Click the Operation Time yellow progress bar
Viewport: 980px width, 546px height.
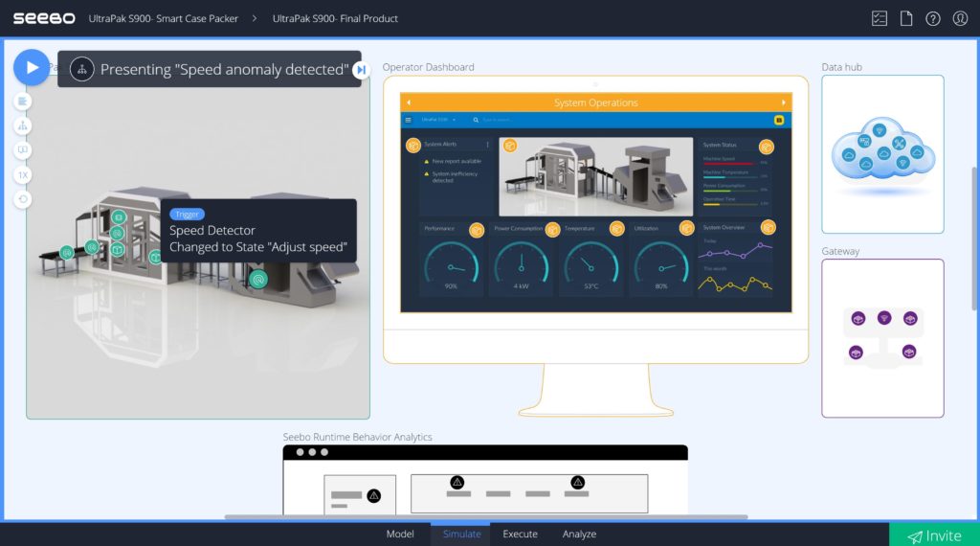click(x=731, y=204)
